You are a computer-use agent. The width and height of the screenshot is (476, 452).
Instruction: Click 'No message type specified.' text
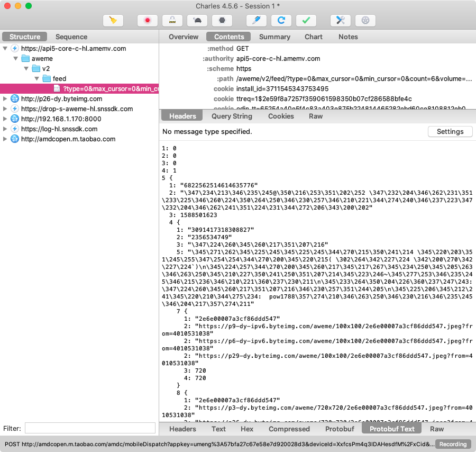(x=207, y=132)
